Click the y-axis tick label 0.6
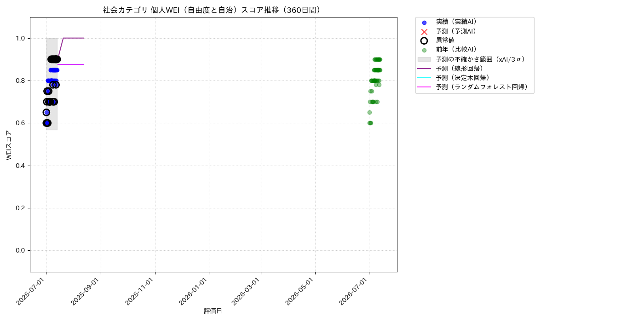Viewport: 644px width, 322px height. 22,123
